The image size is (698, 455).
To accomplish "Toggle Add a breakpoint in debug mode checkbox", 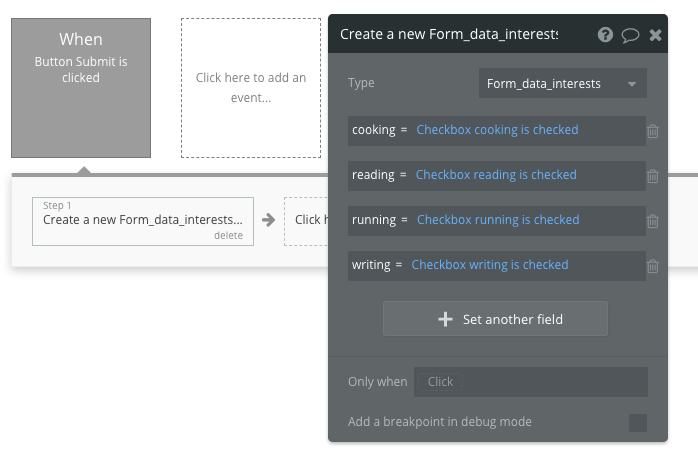I will pos(637,422).
